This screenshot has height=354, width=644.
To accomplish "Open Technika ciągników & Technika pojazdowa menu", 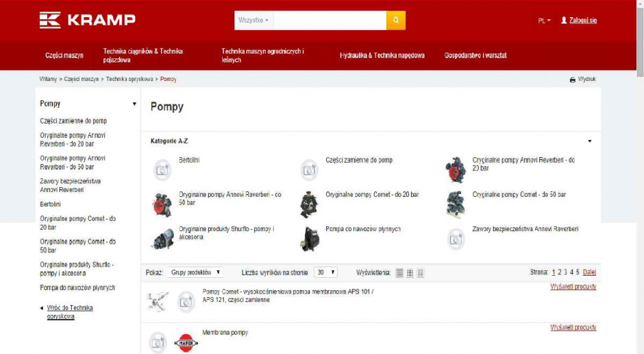I will point(143,56).
